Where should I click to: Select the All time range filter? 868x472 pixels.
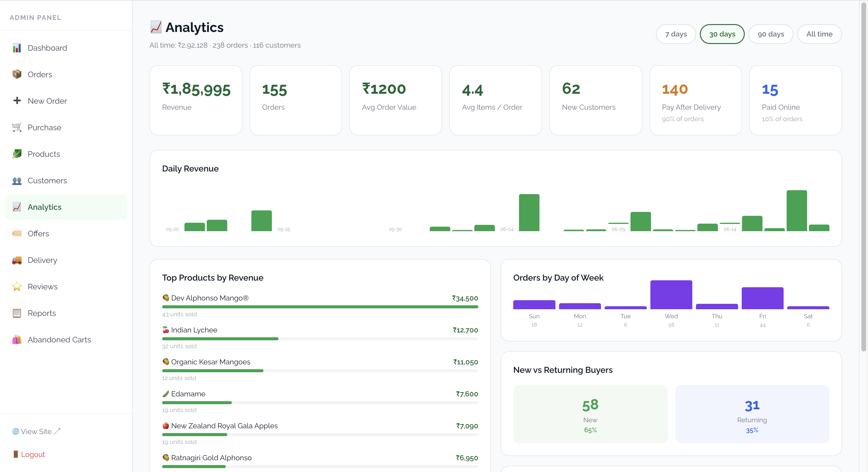click(819, 34)
